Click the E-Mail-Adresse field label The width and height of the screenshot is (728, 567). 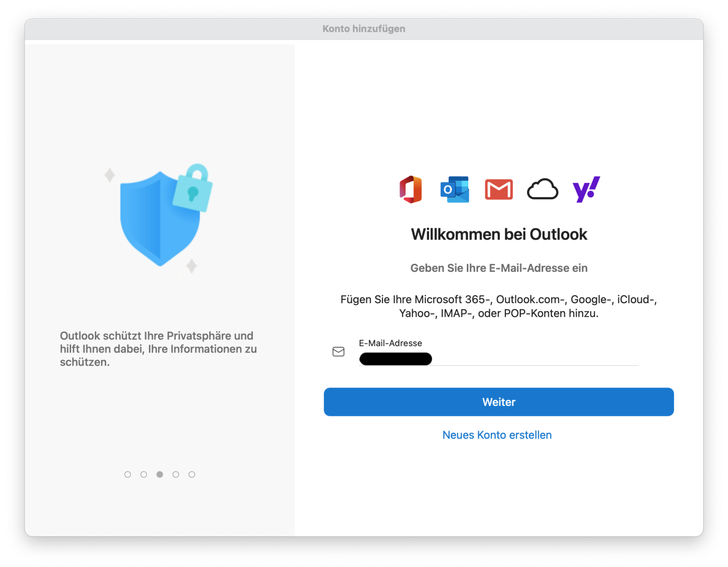(x=391, y=343)
